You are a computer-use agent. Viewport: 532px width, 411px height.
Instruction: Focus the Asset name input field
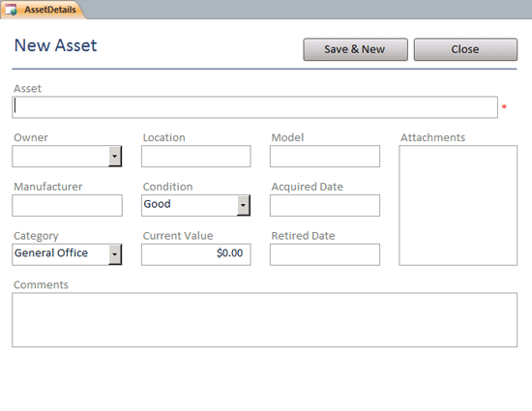pos(254,107)
